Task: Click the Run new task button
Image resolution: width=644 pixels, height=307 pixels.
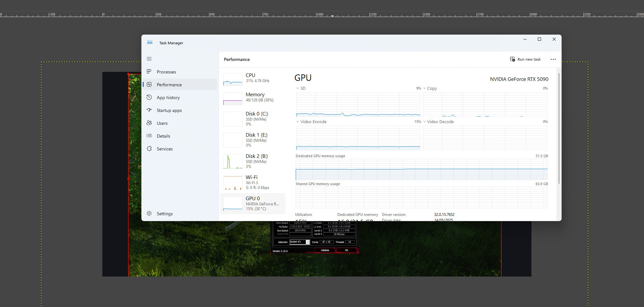Action: 525,59
